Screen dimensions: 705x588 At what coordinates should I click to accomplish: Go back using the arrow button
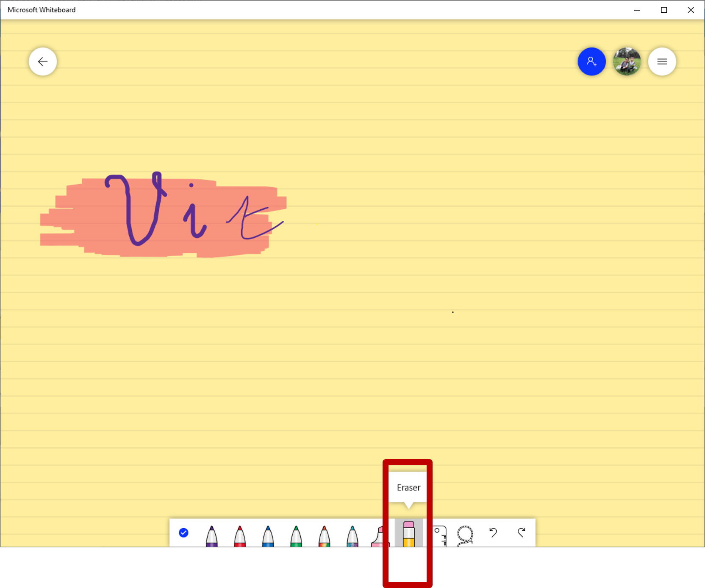click(x=43, y=62)
